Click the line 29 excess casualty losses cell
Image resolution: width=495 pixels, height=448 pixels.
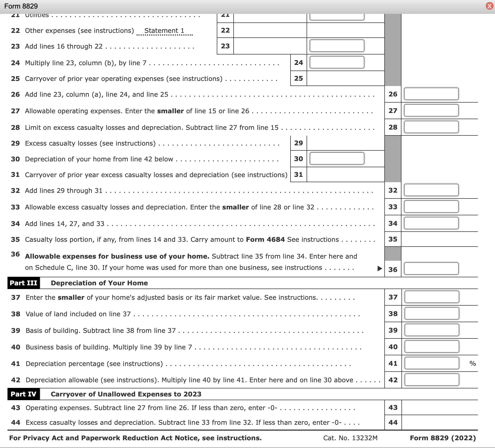coord(346,143)
